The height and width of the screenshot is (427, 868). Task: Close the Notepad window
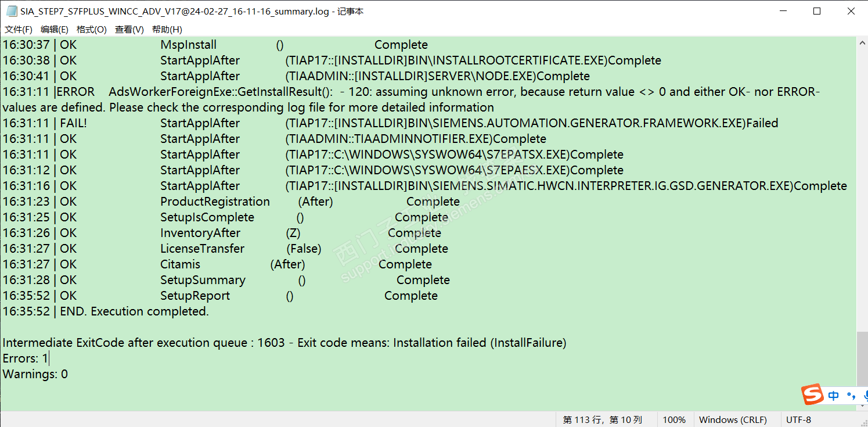point(851,11)
